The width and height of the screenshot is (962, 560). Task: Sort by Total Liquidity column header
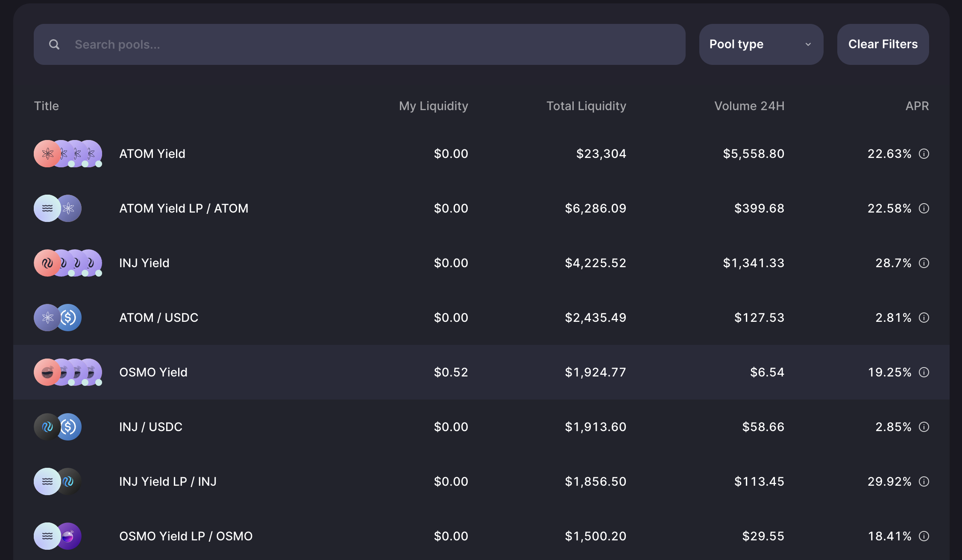[587, 106]
